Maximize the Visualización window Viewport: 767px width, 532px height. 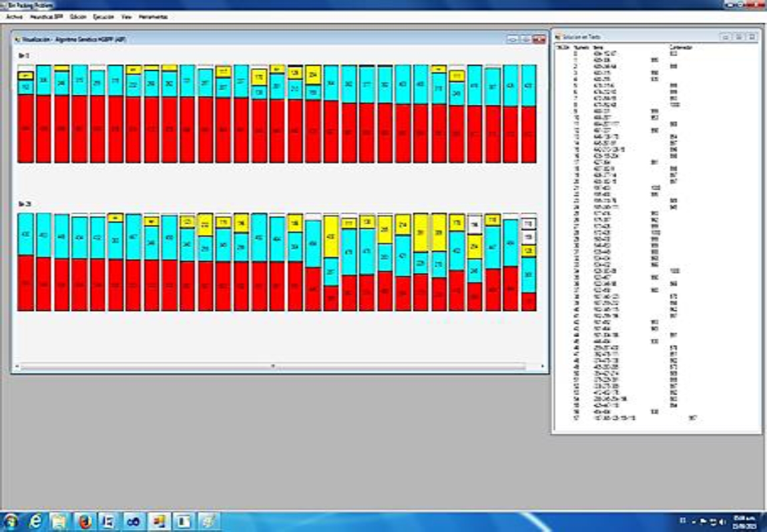pos(525,39)
